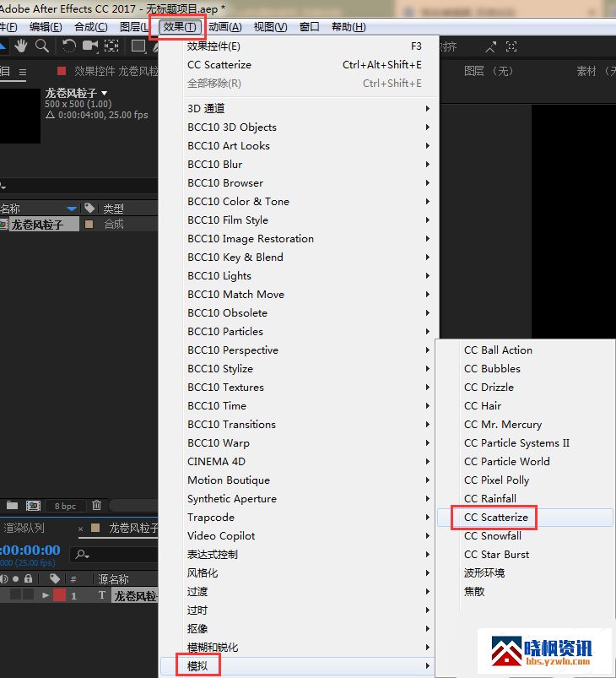Toggle lock switch for layer 1
Screen dimensions: 616x678
click(28, 595)
